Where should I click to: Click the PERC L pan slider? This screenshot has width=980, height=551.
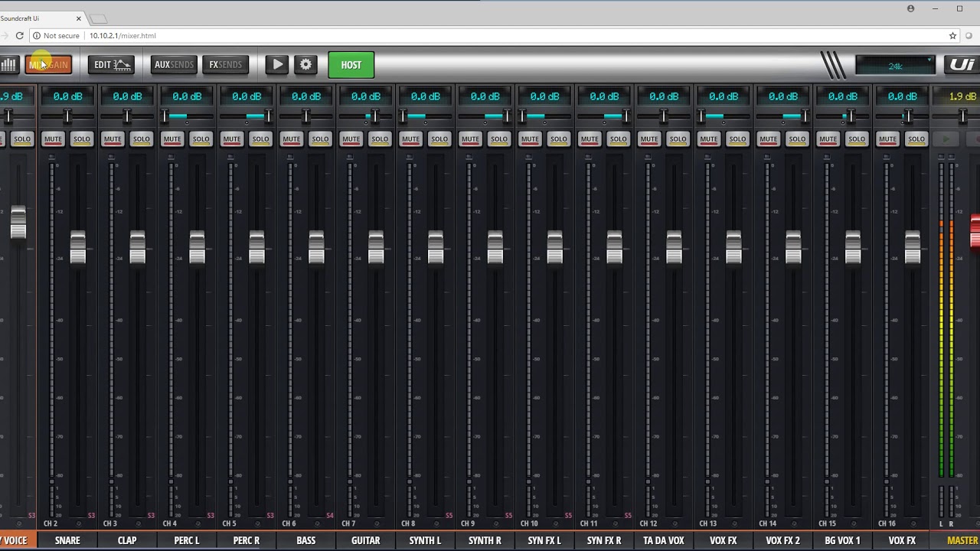(x=186, y=116)
